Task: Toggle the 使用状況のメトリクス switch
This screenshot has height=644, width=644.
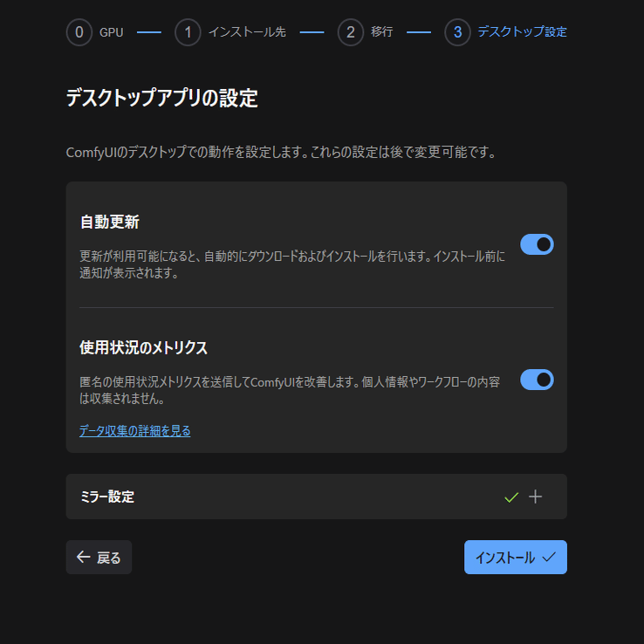Action: point(537,380)
